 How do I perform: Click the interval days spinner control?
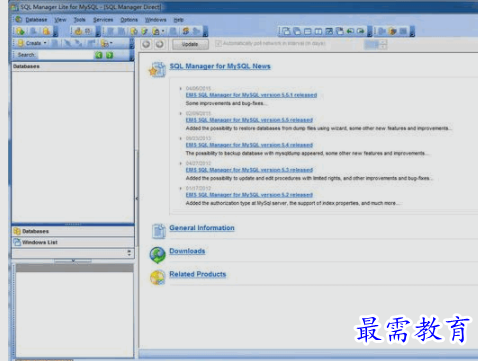[383, 44]
